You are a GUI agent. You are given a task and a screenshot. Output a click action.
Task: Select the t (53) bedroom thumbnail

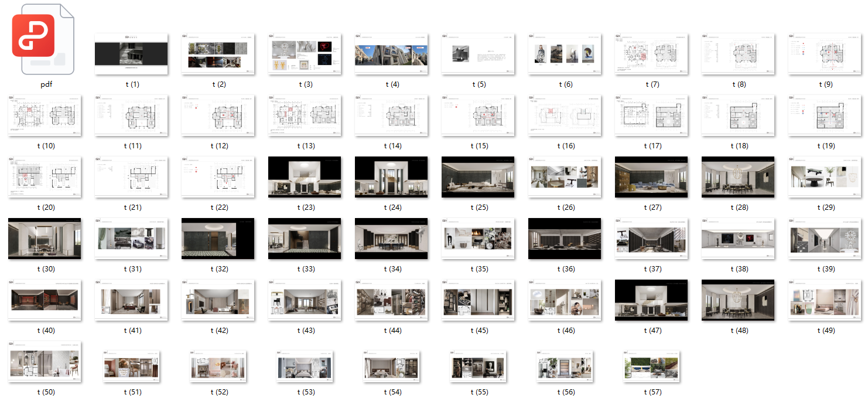(x=305, y=366)
